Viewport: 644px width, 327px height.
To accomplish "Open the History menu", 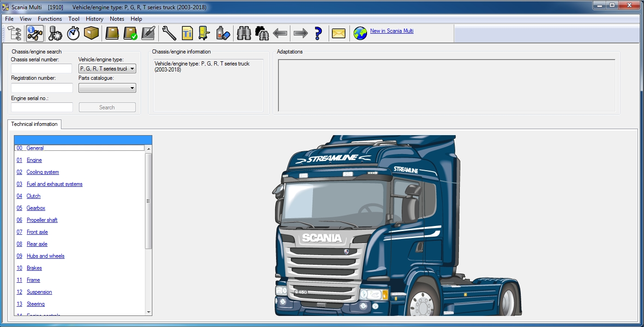I will tap(94, 19).
